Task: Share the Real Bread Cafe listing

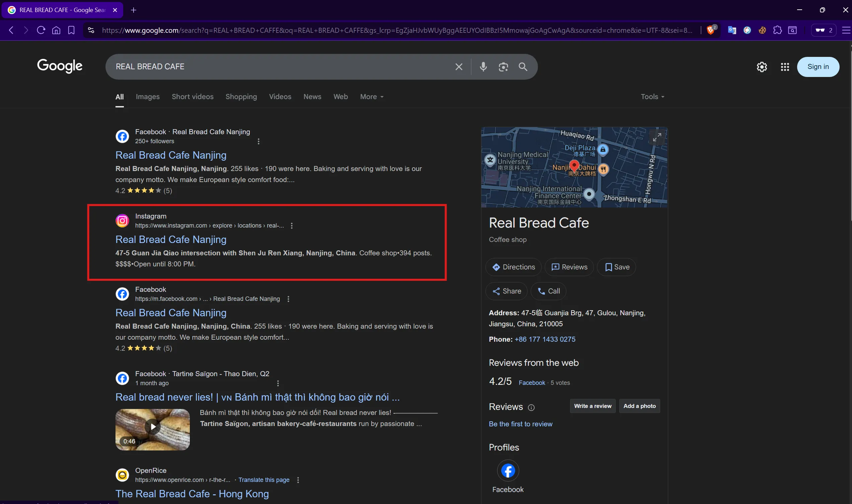Action: [506, 291]
